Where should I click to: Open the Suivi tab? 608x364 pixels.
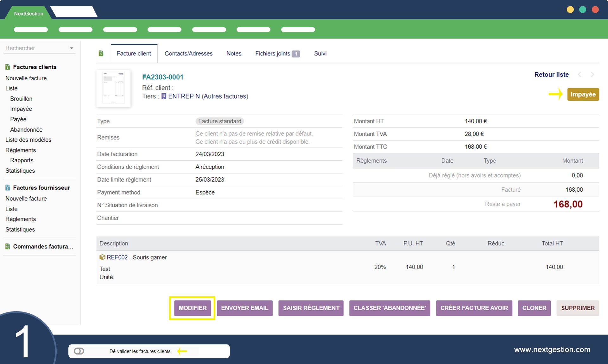[320, 53]
